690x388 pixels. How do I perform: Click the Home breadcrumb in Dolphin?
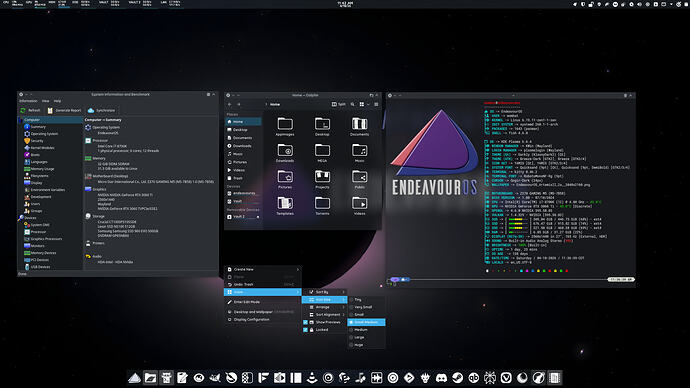coord(275,104)
